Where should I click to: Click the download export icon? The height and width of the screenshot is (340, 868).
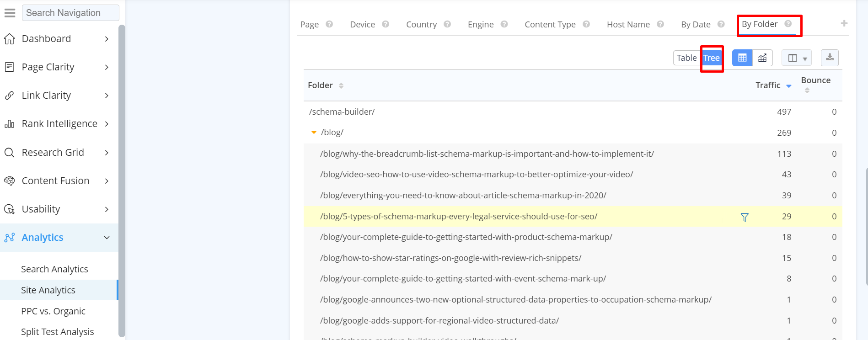(x=830, y=58)
